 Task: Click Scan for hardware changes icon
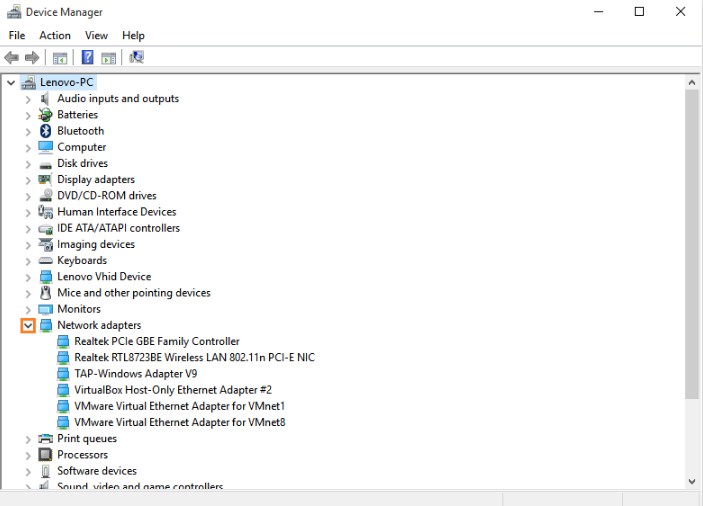click(x=136, y=57)
